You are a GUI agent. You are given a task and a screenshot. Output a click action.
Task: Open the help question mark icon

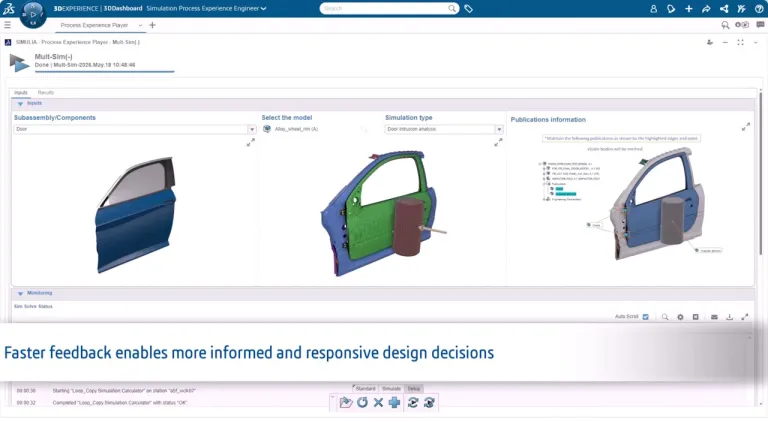pyautogui.click(x=759, y=8)
